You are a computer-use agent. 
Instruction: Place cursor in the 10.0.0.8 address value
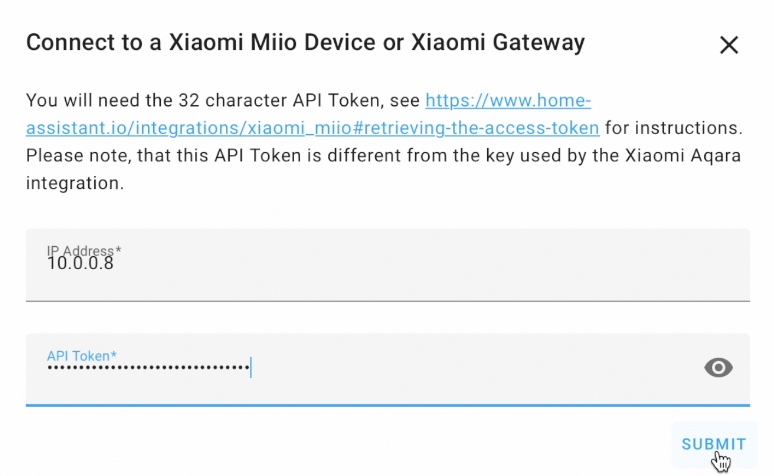click(80, 263)
